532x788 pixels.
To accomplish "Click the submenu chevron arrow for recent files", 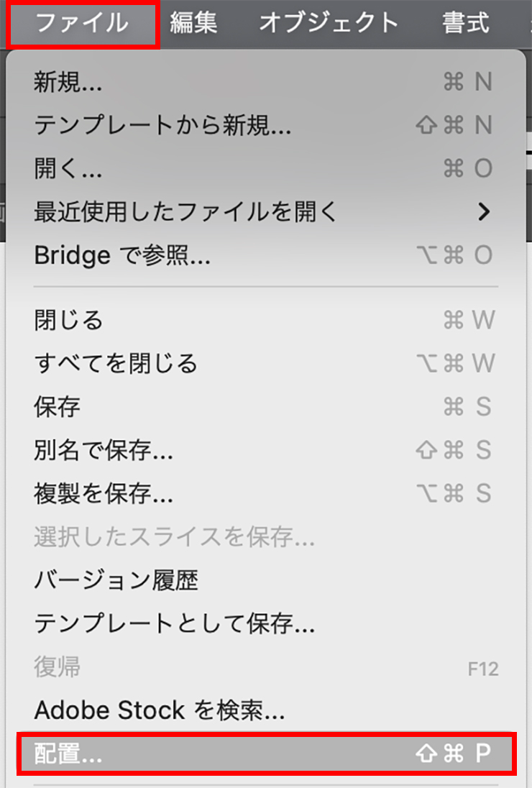I will (x=484, y=211).
